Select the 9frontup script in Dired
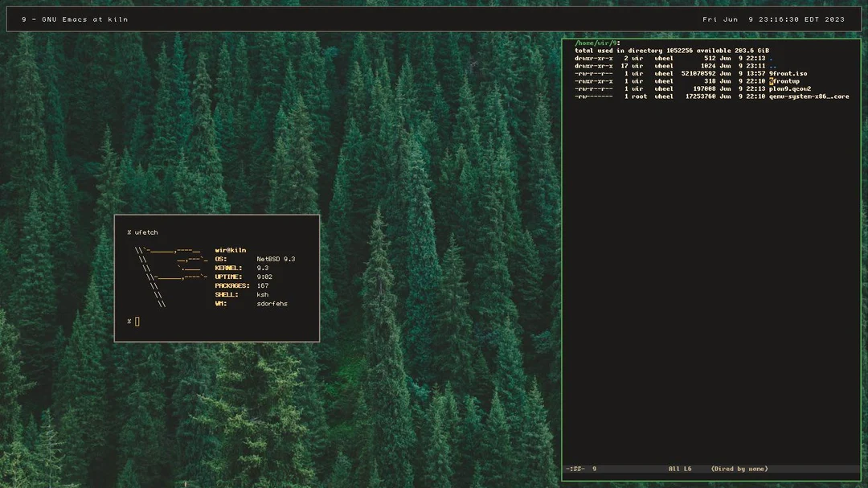This screenshot has height=488, width=868. (784, 80)
